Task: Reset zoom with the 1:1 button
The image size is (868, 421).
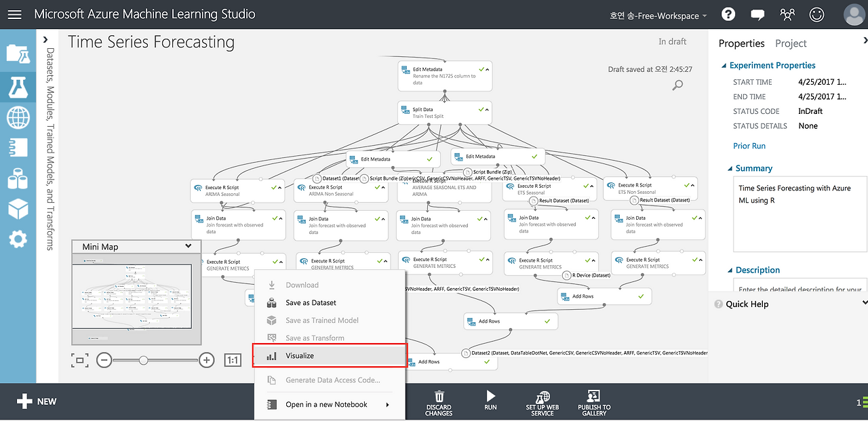Action: [x=233, y=360]
